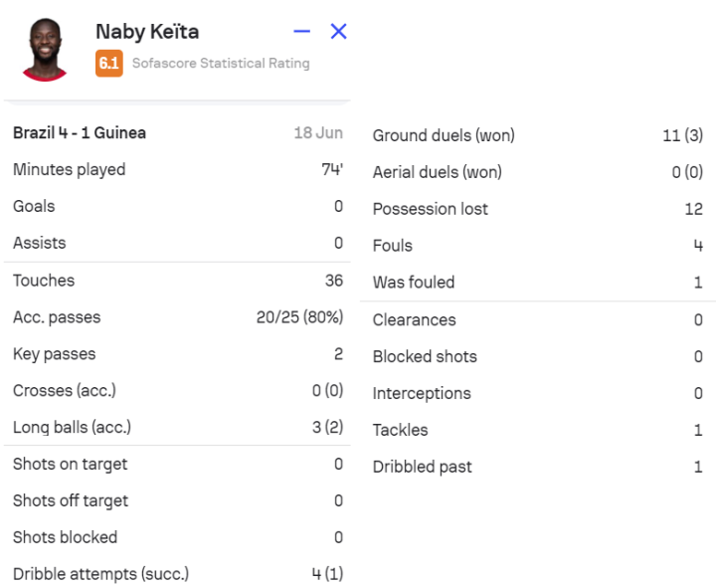Select the Possession lost row
This screenshot has height=588, width=716.
537,209
